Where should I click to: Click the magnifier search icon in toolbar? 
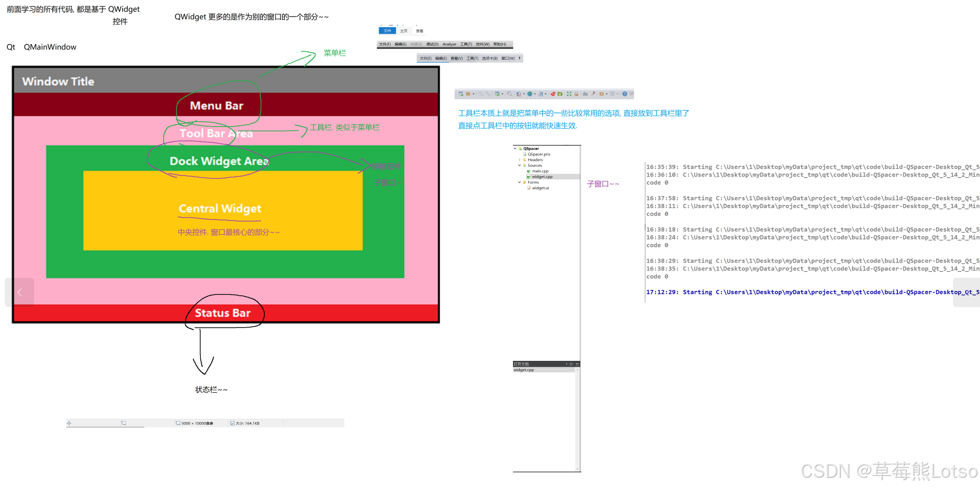[510, 94]
